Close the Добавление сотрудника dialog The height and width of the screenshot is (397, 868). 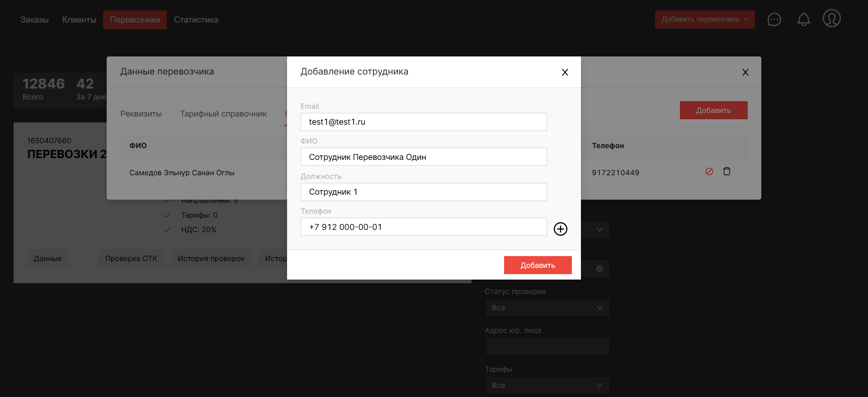[x=565, y=72]
